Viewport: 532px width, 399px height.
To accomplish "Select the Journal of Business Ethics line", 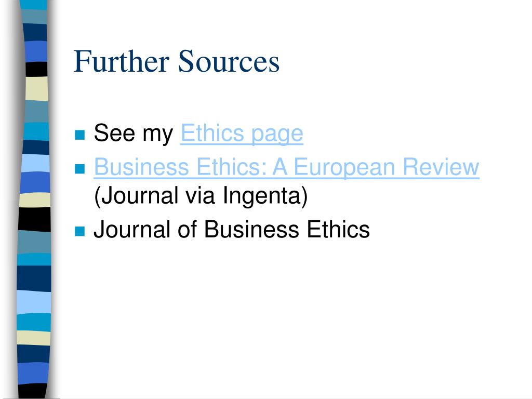I will coord(232,229).
